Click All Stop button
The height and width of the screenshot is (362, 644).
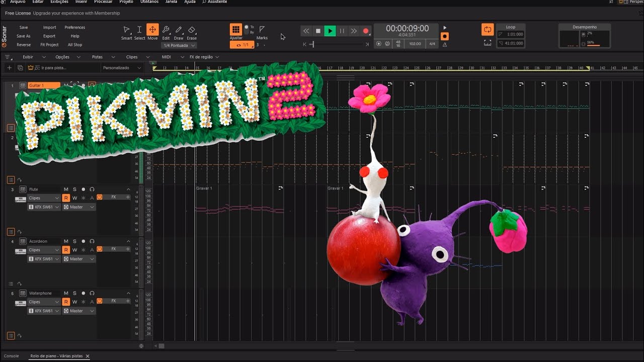click(75, 45)
